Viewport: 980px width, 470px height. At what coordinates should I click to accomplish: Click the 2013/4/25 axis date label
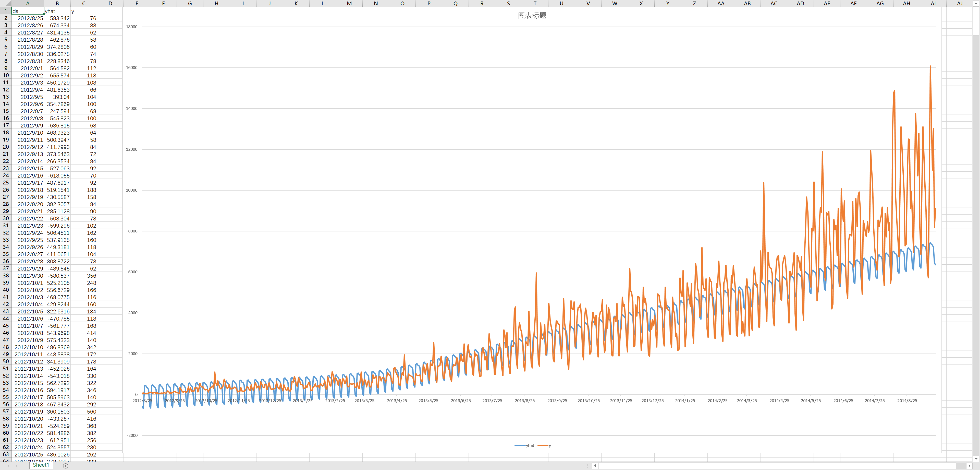point(397,401)
